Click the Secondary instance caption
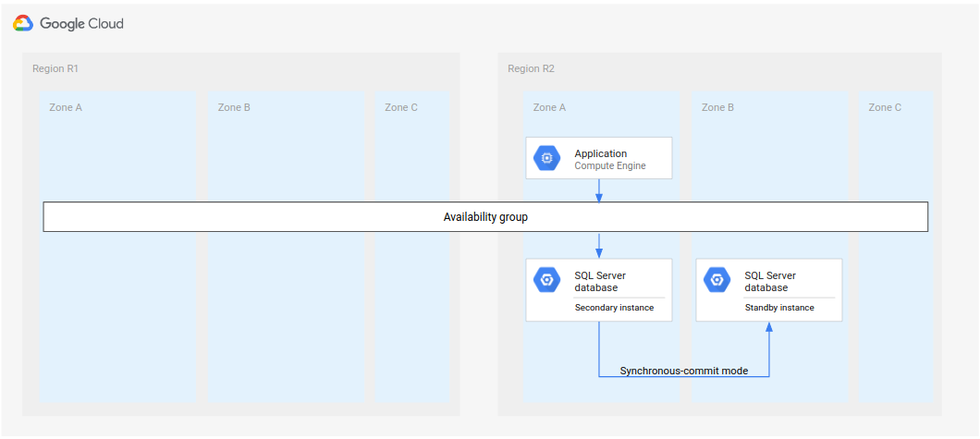Viewport: 980px width, 439px height. point(614,308)
